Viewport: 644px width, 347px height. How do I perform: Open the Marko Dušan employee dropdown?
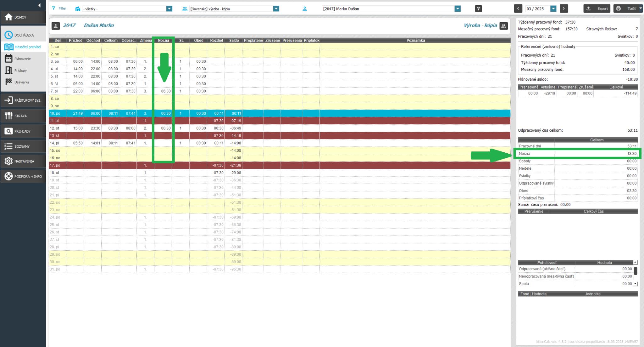point(458,9)
